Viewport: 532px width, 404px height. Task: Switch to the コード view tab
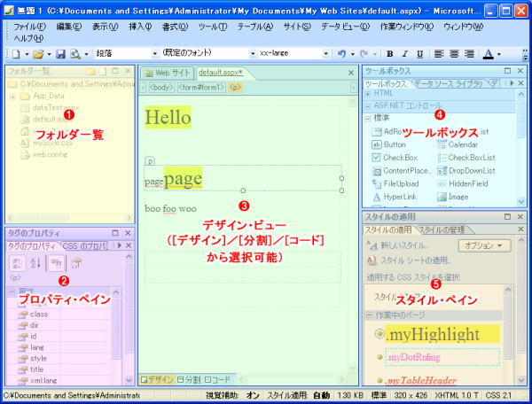tap(218, 379)
